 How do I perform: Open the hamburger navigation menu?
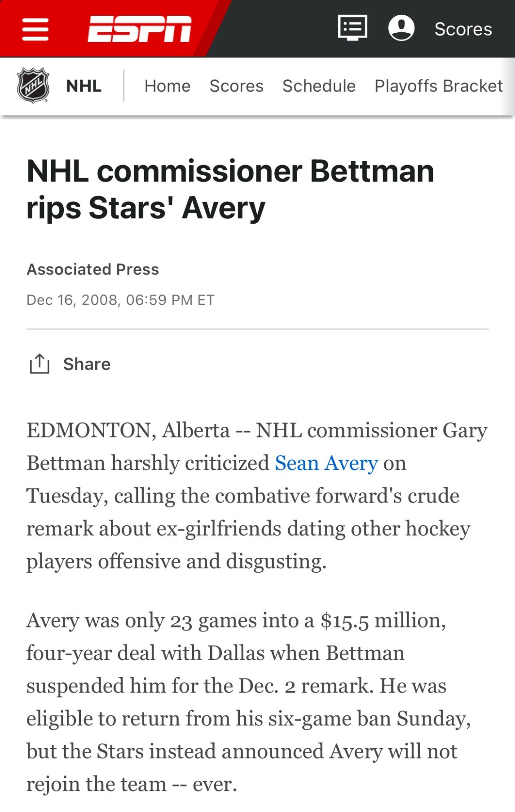click(35, 29)
